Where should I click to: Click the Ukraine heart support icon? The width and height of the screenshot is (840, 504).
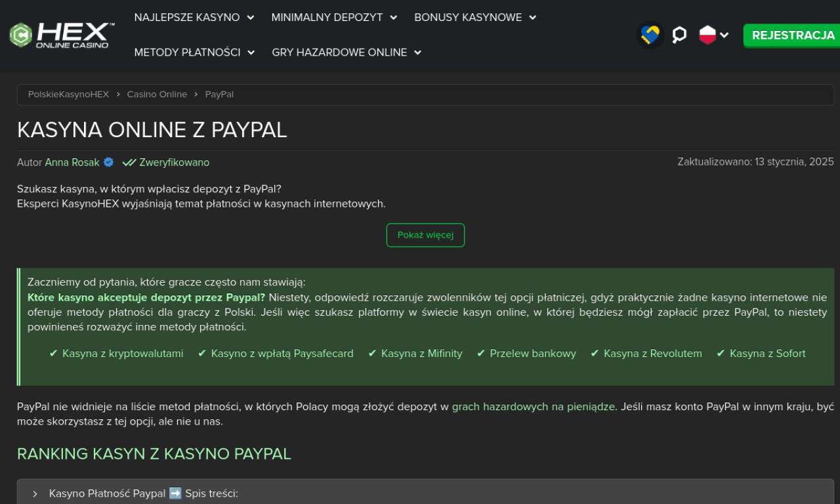650,35
